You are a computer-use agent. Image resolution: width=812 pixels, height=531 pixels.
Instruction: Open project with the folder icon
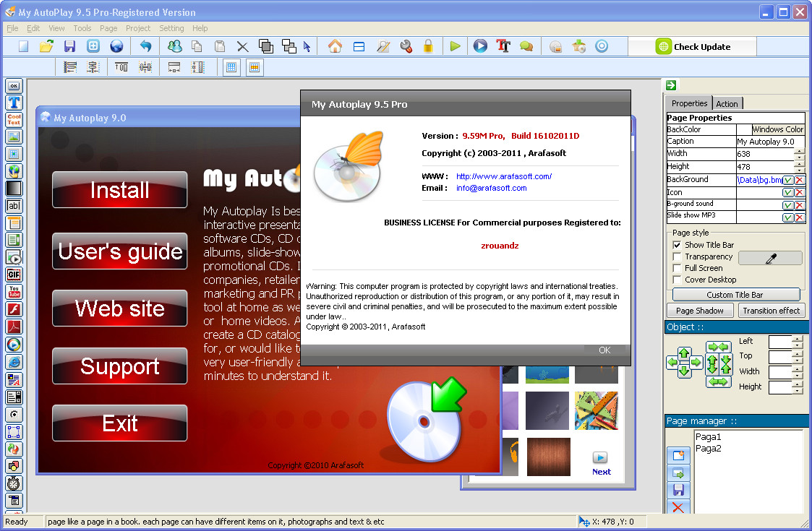(x=46, y=46)
